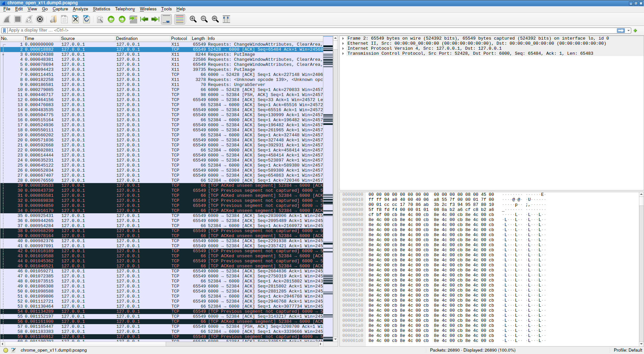644x354 pixels.
Task: Open the Wireless menu
Action: (x=148, y=9)
